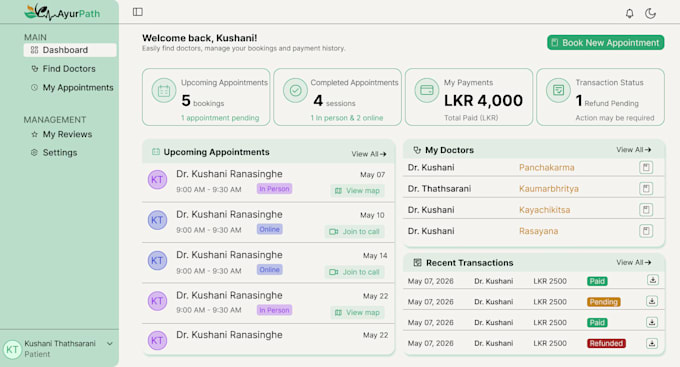Click Rasayana specialty text
Screen dimensions: 680x367
[x=538, y=231]
